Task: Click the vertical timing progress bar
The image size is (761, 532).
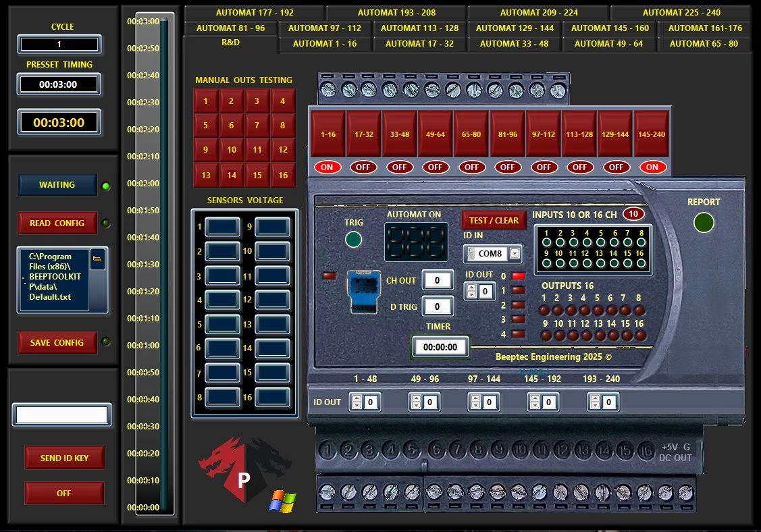Action: pos(163,265)
